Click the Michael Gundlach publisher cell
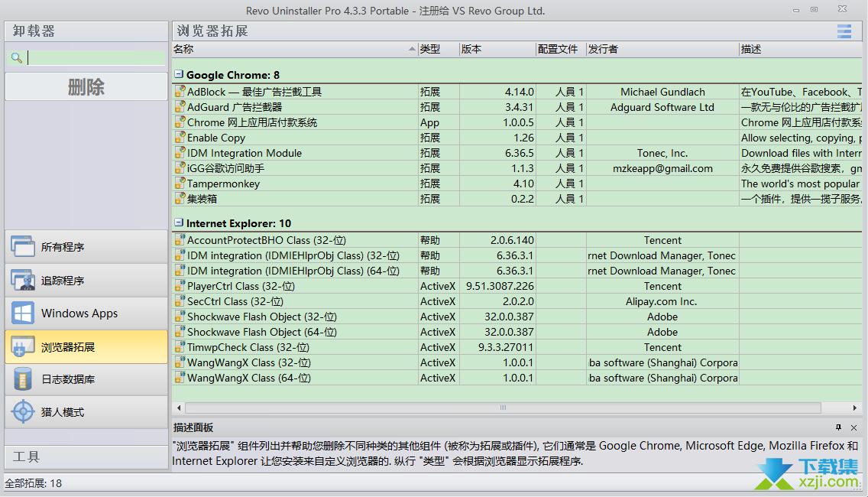 coord(662,92)
